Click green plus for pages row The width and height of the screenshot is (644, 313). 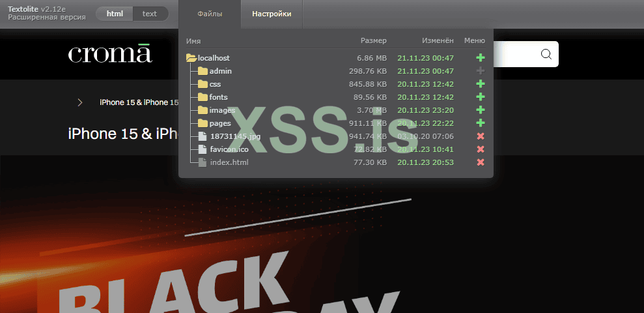(480, 123)
